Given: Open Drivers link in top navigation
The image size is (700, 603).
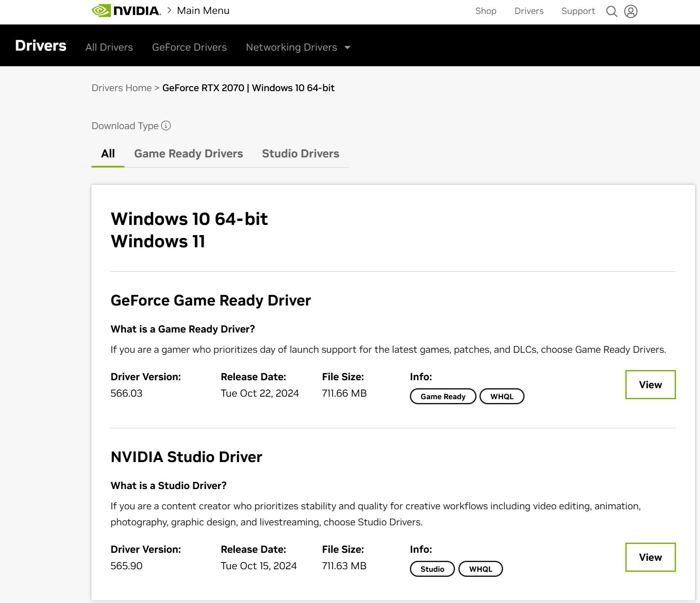Looking at the screenshot, I should pos(529,11).
